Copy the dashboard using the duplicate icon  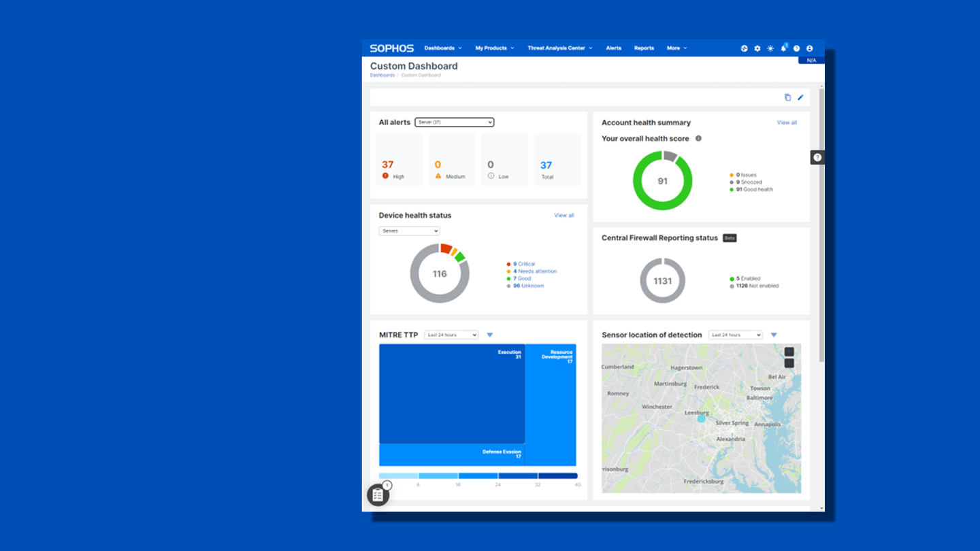(x=788, y=97)
